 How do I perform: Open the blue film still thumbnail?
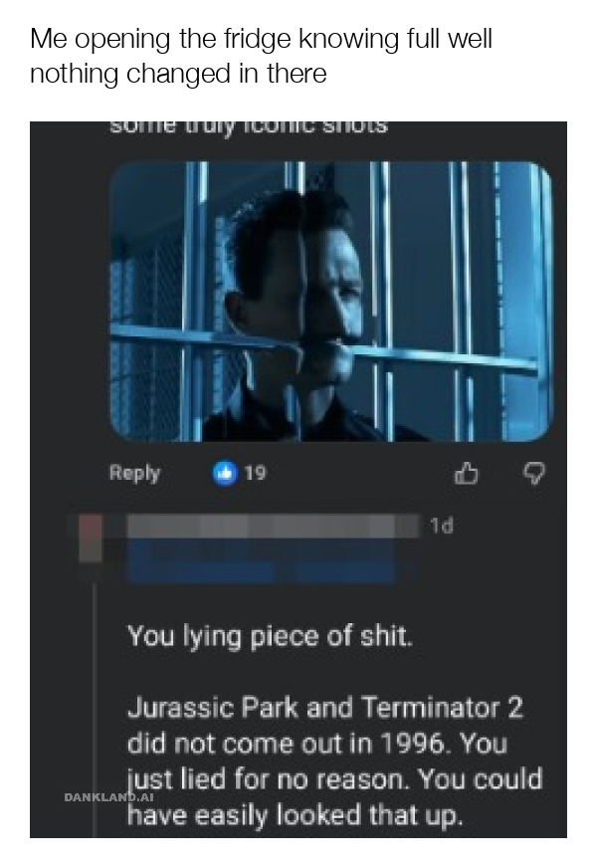(332, 302)
